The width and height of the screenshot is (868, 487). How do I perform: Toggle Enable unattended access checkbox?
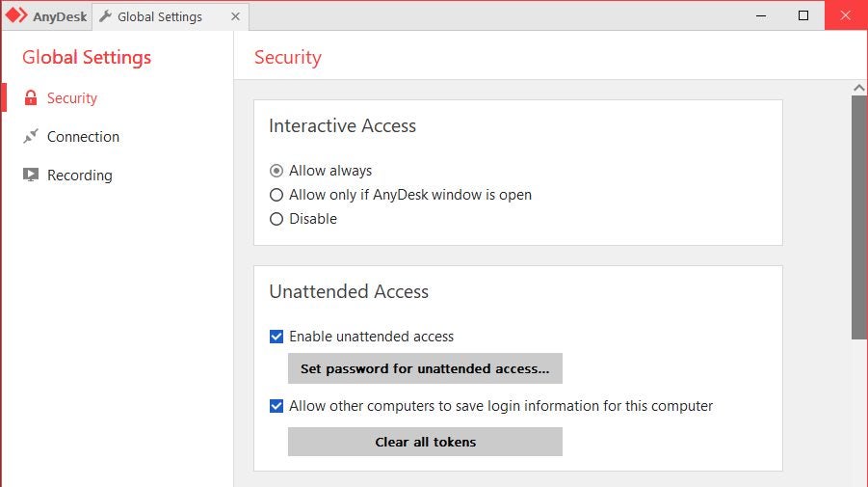point(276,337)
